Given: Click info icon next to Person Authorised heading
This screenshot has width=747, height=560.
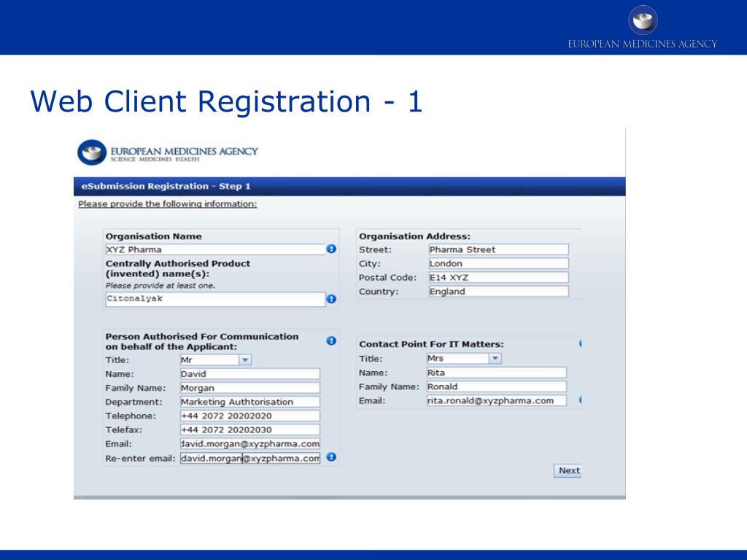Looking at the screenshot, I should point(331,341).
